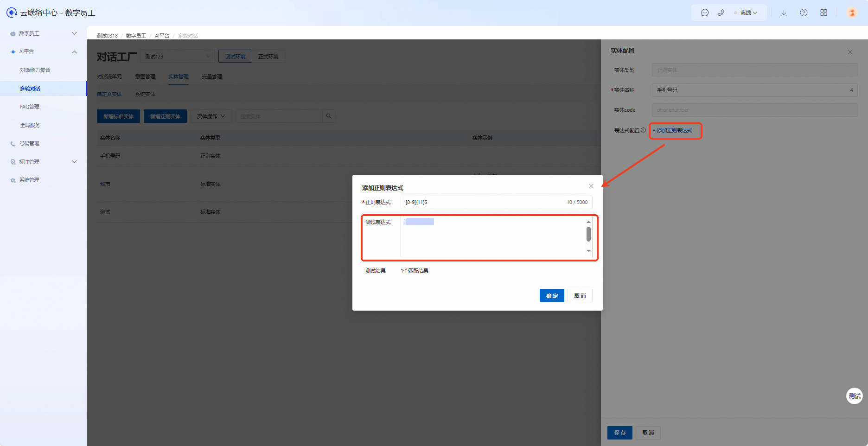This screenshot has width=868, height=446.
Task: Open the 离线 agent status dropdown
Action: pyautogui.click(x=746, y=13)
